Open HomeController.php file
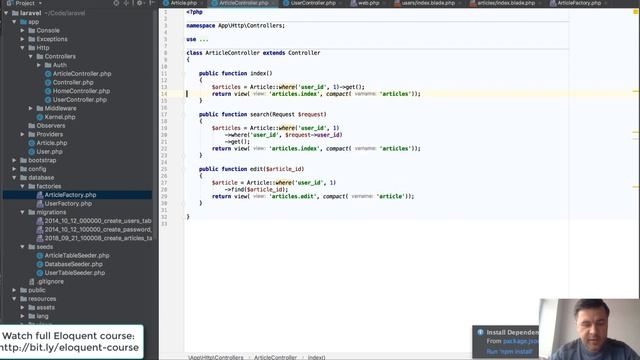 [x=81, y=91]
